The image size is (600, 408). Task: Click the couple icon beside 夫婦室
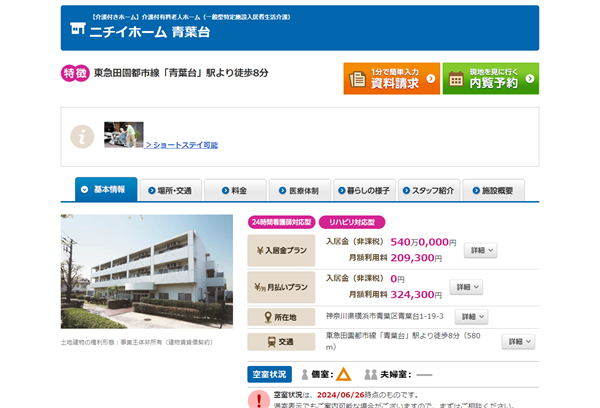pos(371,375)
